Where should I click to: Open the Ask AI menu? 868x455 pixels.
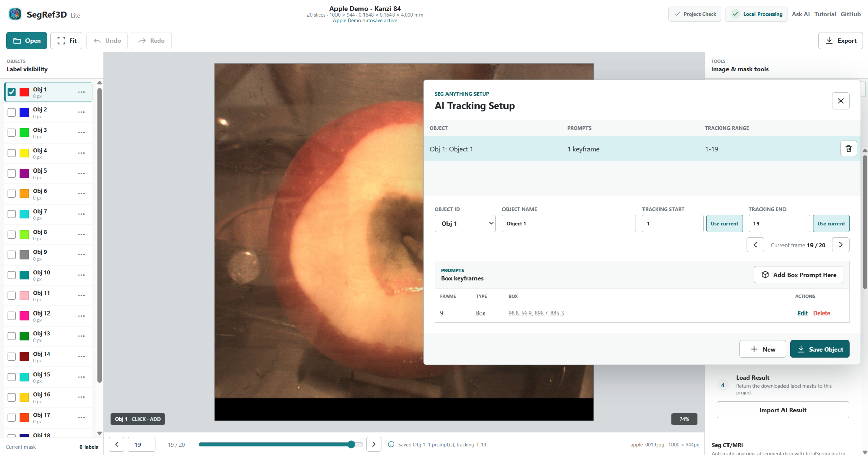[x=801, y=14]
